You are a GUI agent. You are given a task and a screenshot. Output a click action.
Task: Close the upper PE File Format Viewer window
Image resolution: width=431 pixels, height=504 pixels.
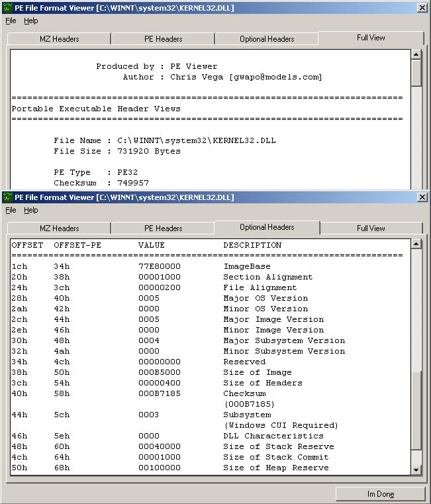[x=422, y=8]
